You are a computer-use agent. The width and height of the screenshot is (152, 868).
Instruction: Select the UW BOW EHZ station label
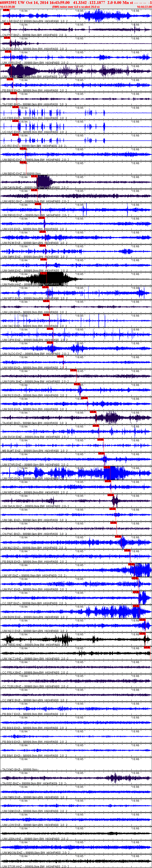(35, 617)
